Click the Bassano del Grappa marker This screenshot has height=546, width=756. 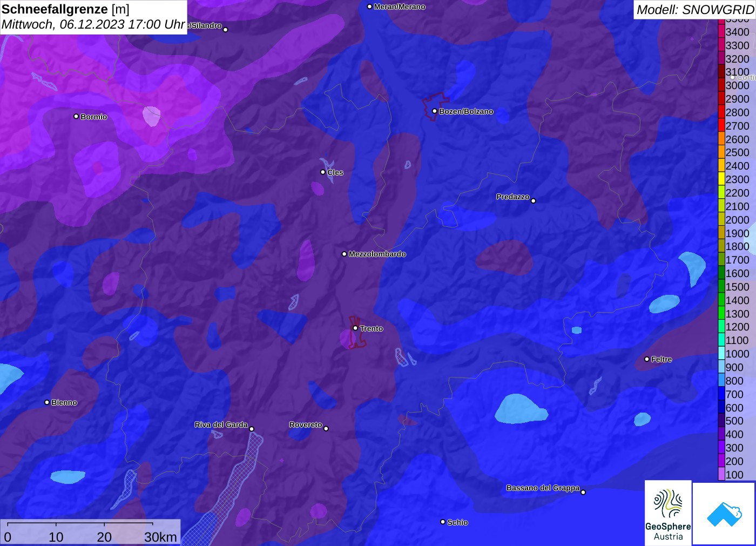point(583,492)
